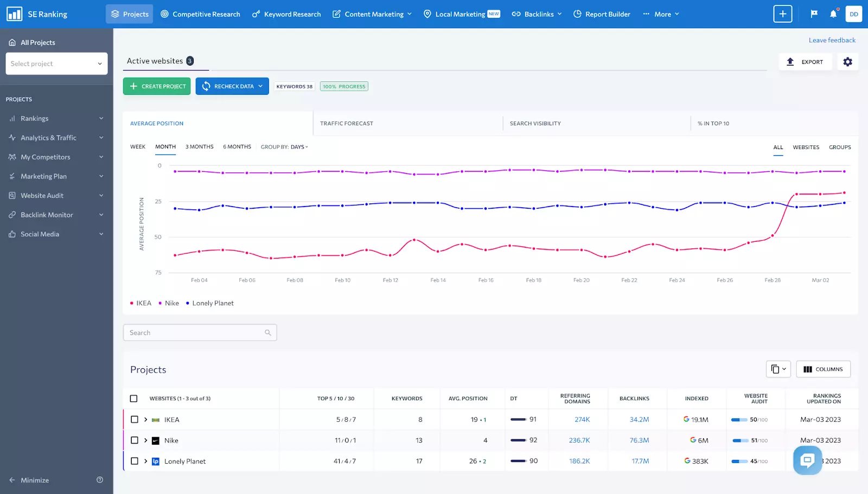The width and height of the screenshot is (868, 494).
Task: Go to Keyword Research in navbar
Action: 286,14
